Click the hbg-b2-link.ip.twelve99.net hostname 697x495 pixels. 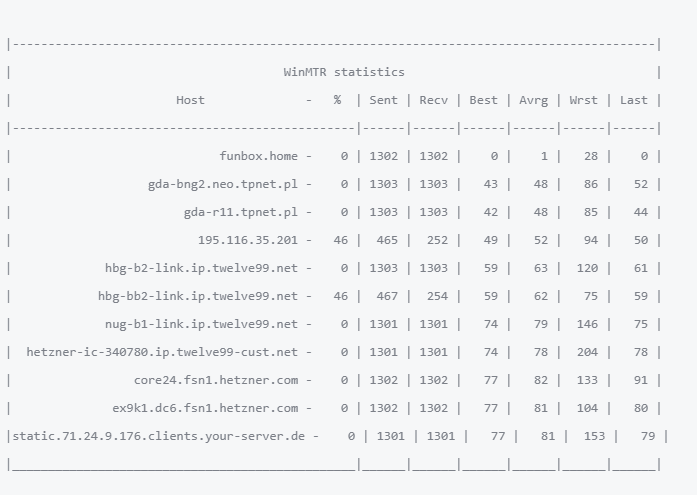201,268
